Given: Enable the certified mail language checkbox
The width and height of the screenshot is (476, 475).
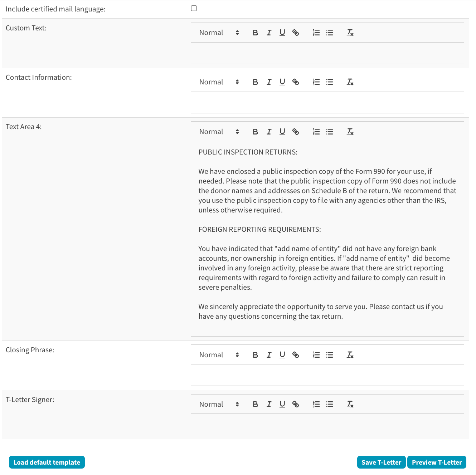Looking at the screenshot, I should click(x=194, y=8).
